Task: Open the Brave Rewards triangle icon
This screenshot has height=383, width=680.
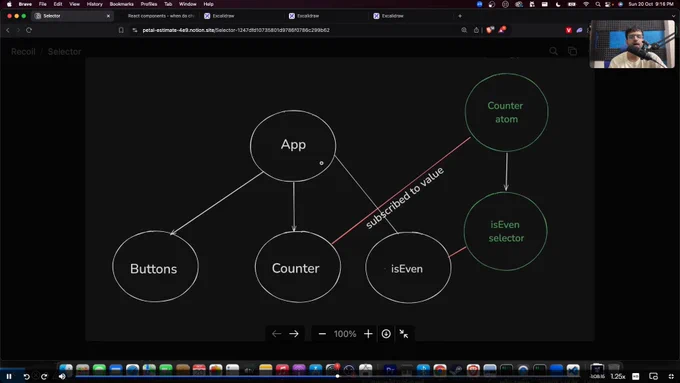Action: coord(502,30)
